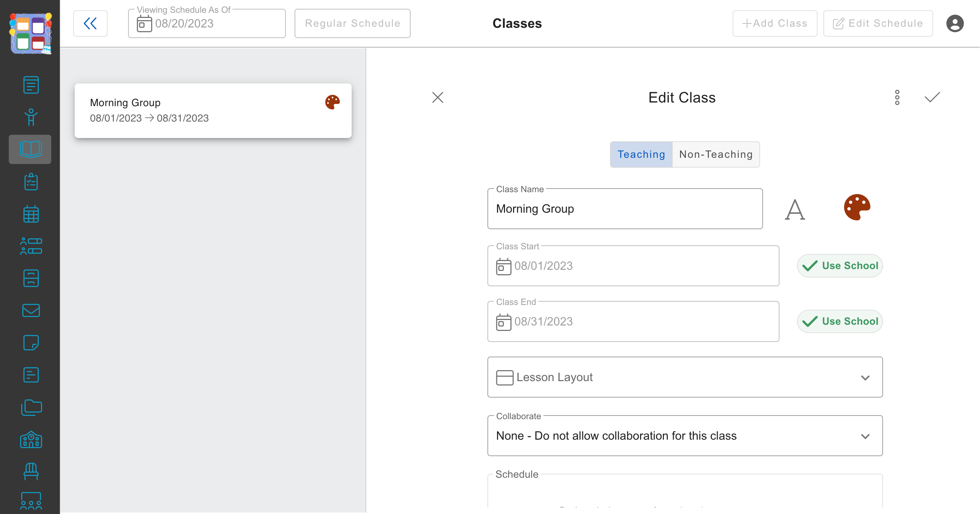The width and height of the screenshot is (980, 514).
Task: Click the Edit Schedule button
Action: pyautogui.click(x=878, y=23)
